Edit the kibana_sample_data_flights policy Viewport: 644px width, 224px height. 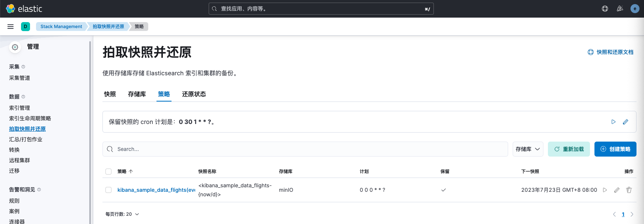[617, 190]
